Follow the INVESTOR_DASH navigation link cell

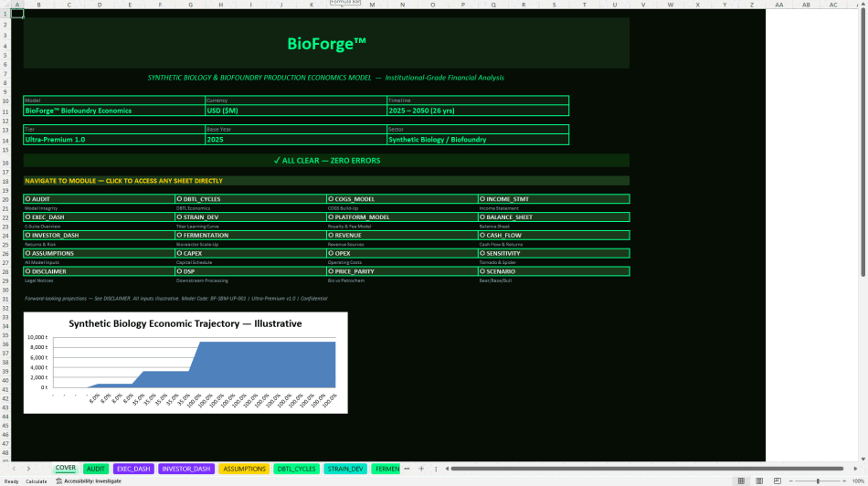[99, 236]
